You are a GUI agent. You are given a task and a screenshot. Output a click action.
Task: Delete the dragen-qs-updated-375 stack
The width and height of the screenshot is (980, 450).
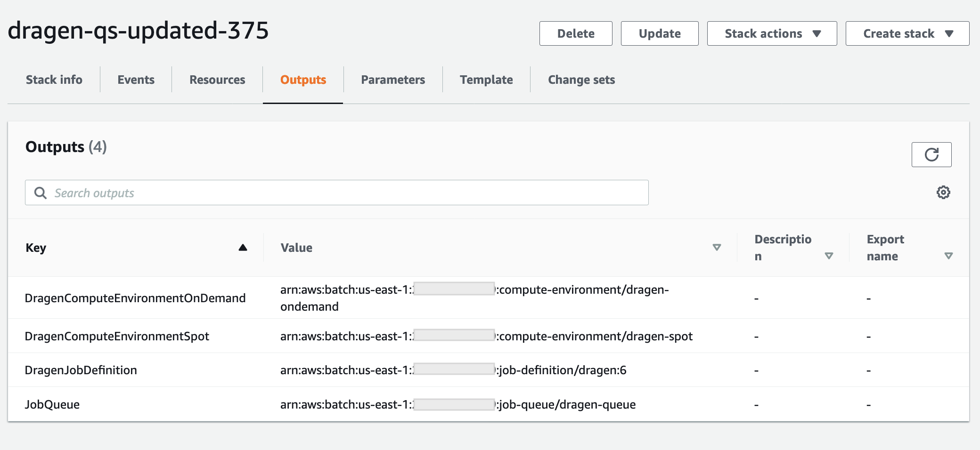pyautogui.click(x=576, y=33)
